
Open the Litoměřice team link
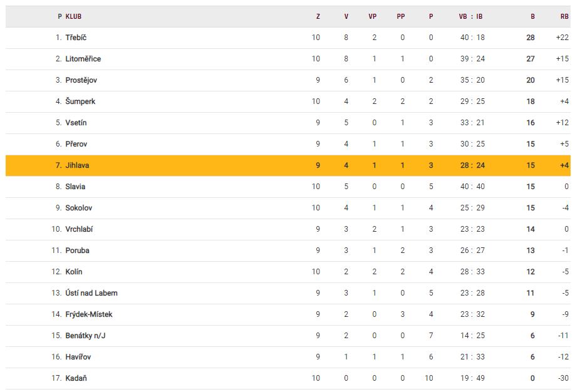83,59
